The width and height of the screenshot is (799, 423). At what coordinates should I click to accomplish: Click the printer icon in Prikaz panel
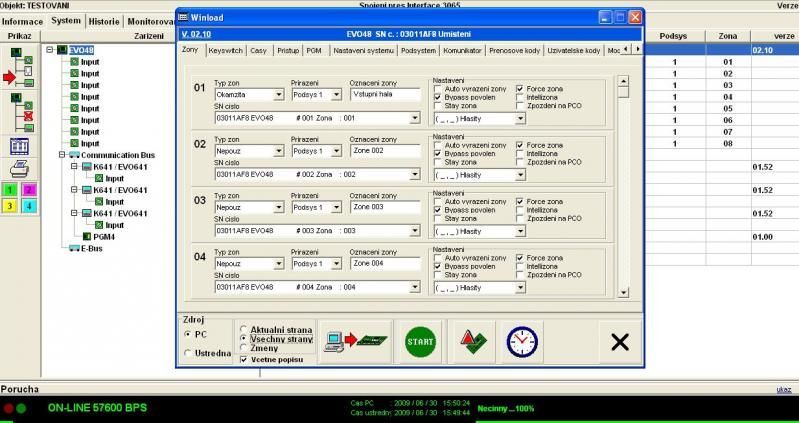[20, 168]
